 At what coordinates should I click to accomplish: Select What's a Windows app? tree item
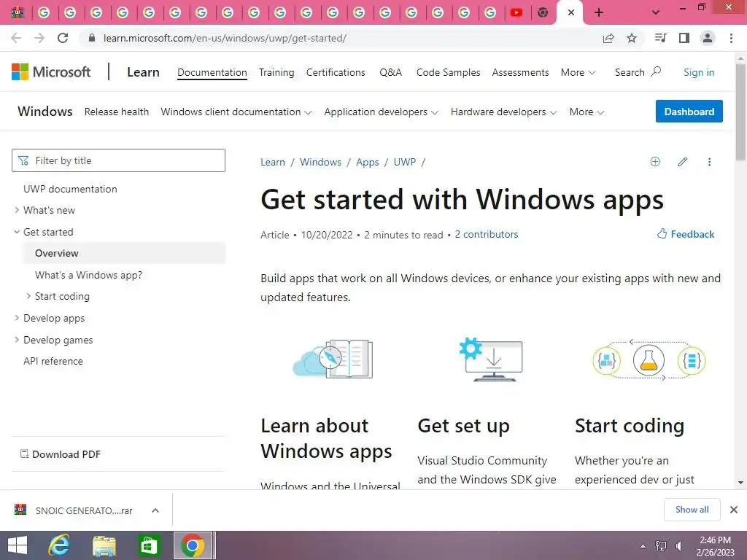[x=88, y=275]
